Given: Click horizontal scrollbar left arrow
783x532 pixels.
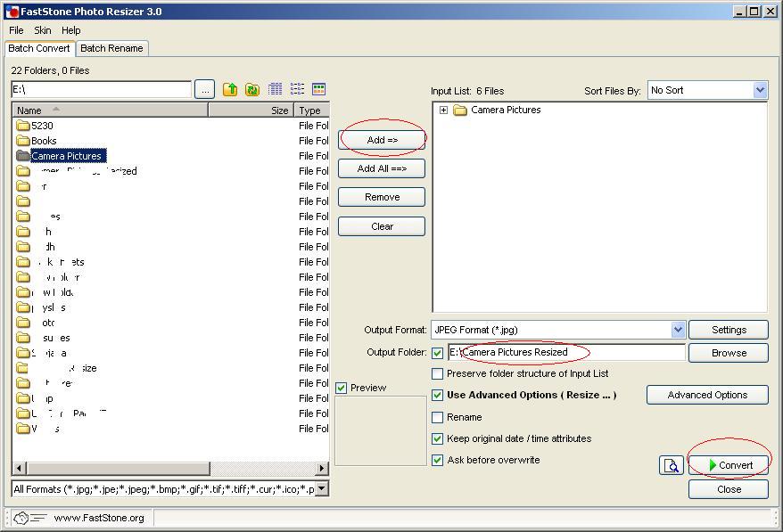Looking at the screenshot, I should pos(20,469).
